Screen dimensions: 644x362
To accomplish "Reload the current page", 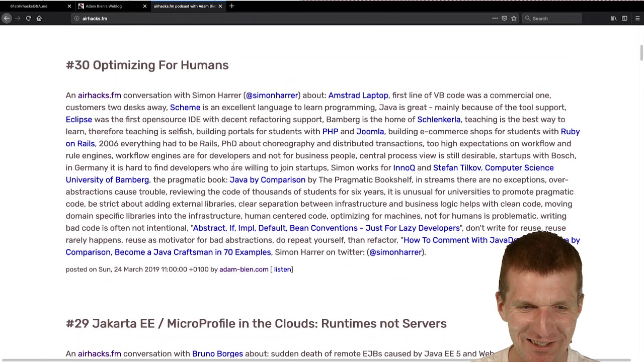I will point(29,18).
